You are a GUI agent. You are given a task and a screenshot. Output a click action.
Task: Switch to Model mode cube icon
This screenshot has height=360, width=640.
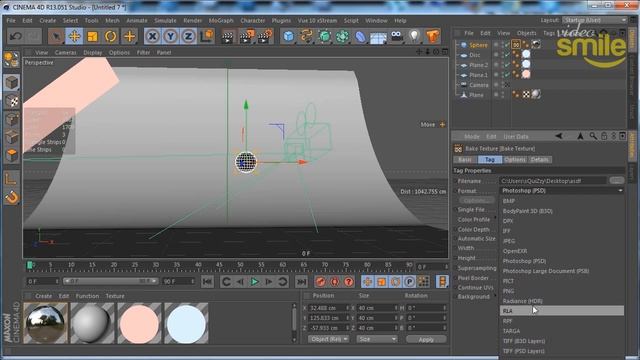11,82
